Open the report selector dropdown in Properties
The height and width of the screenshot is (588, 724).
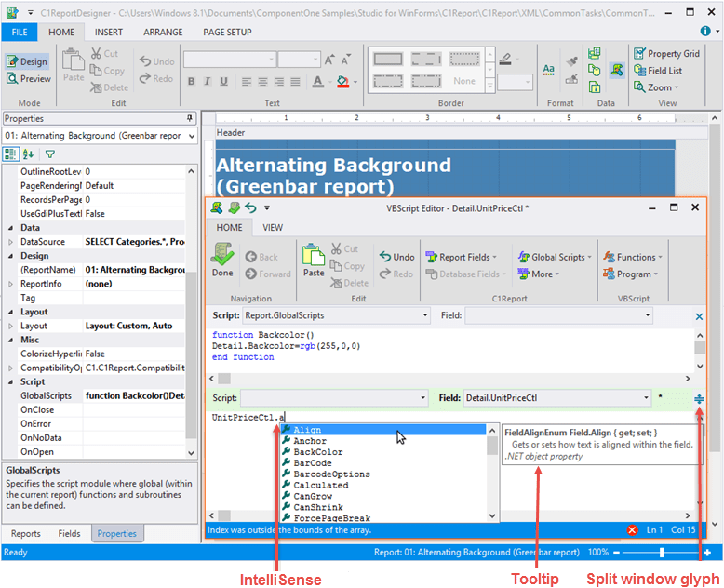(x=191, y=136)
